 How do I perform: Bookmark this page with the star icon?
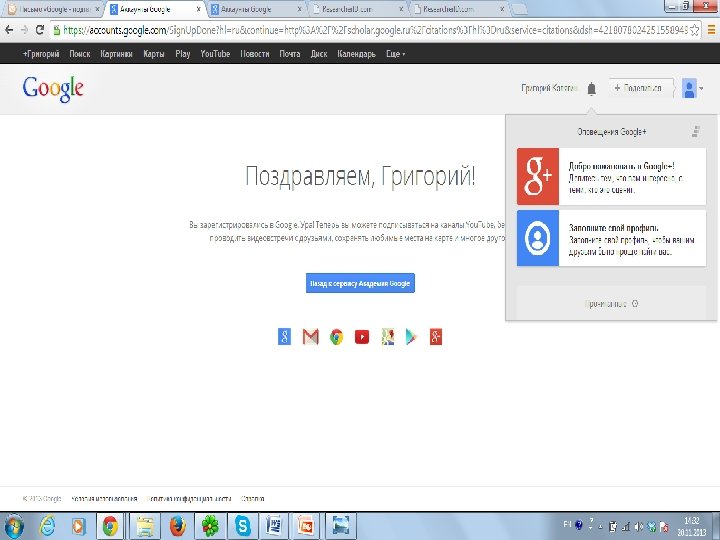click(694, 30)
